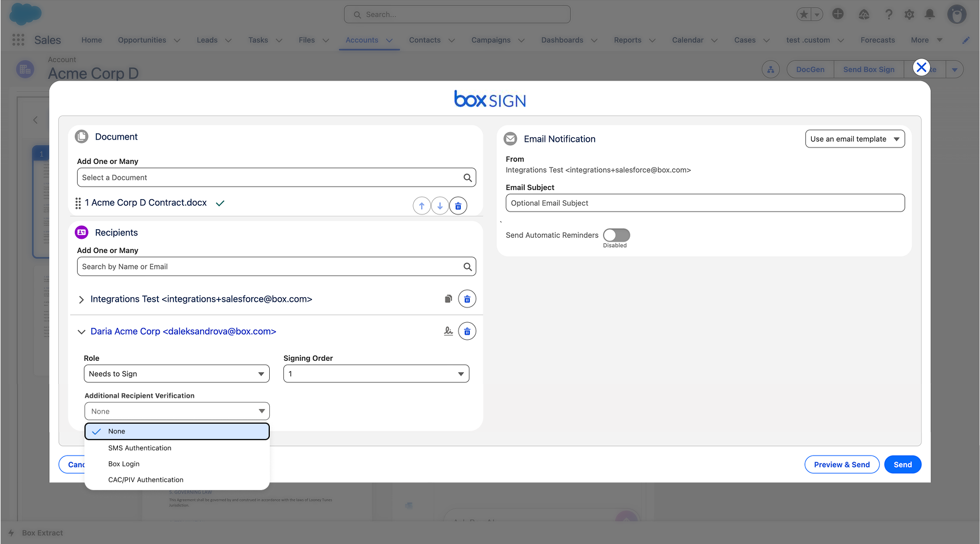Viewport: 980px width, 544px height.
Task: Open the Signing Order dropdown
Action: 376,374
